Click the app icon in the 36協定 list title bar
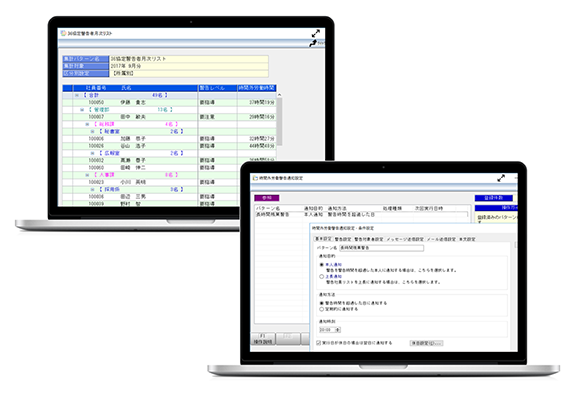 pyautogui.click(x=63, y=33)
